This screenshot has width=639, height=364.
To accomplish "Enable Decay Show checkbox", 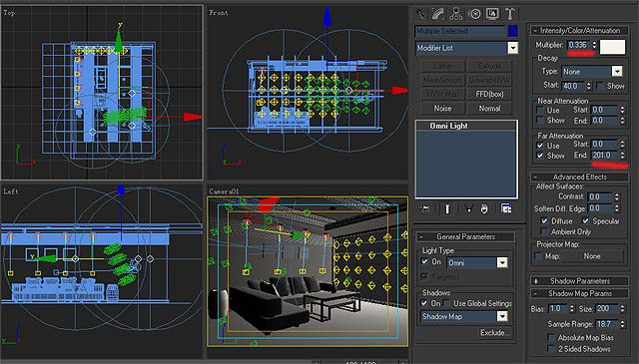I will [600, 86].
